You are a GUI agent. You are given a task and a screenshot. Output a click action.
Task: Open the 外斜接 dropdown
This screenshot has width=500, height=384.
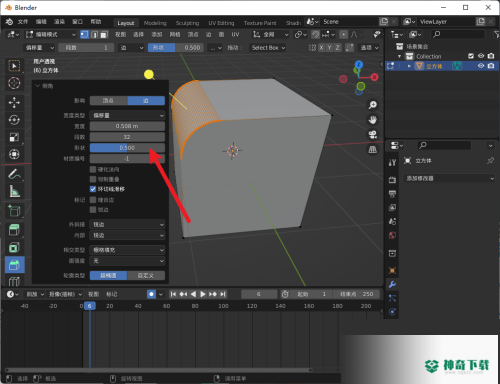pos(127,224)
